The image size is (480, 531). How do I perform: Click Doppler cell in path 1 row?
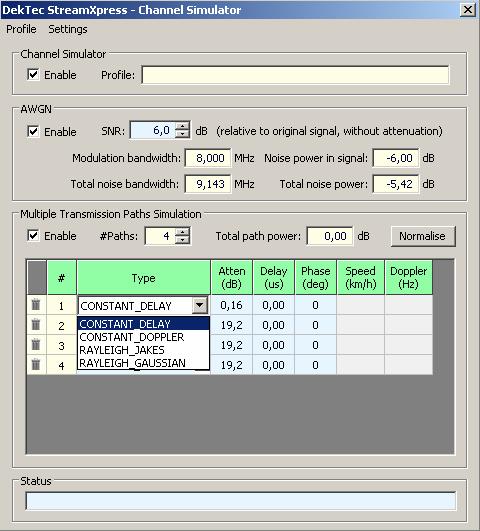(x=409, y=305)
